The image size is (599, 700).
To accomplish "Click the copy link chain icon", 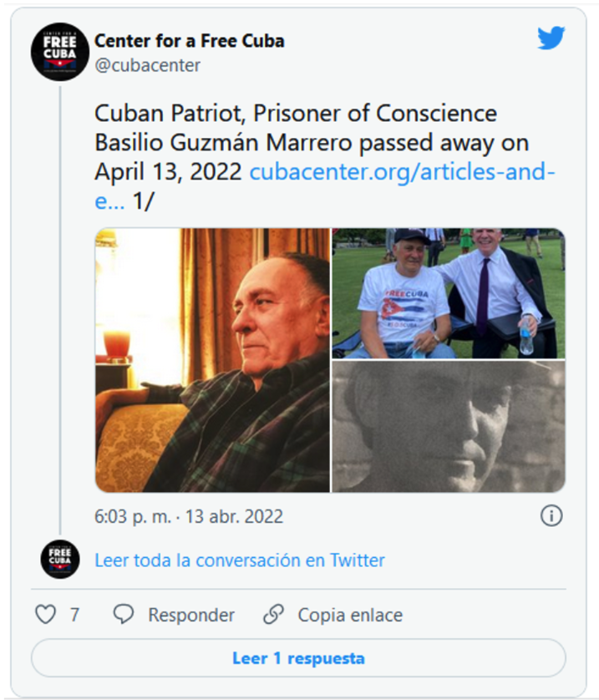I will [x=273, y=615].
